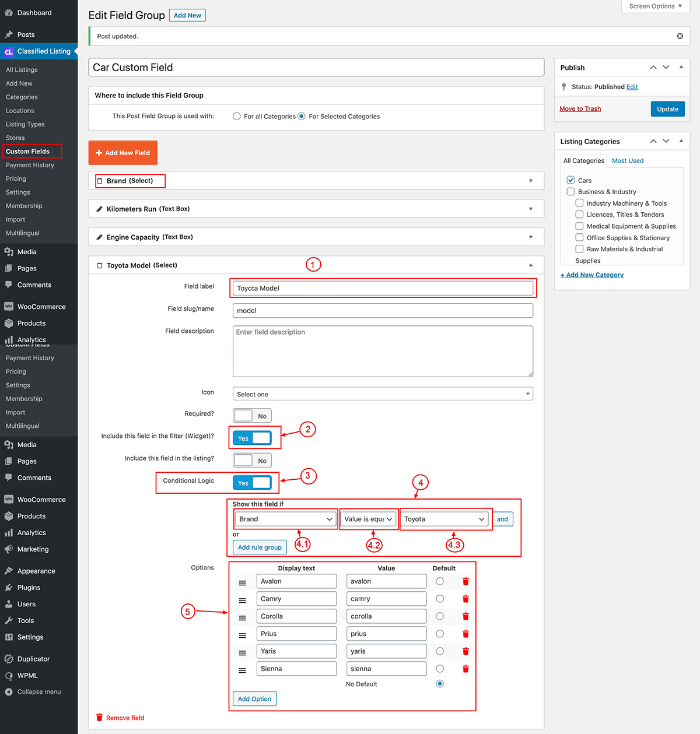Screen dimensions: 700x734
Task: Click the Add rule group button
Action: [260, 547]
